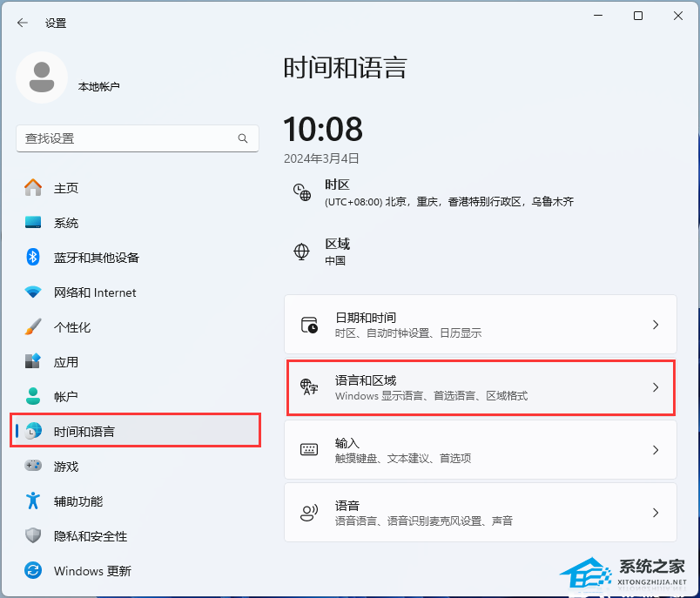Image resolution: width=700 pixels, height=598 pixels.
Task: Click the Privacy shield icon in sidebar
Action: click(33, 535)
